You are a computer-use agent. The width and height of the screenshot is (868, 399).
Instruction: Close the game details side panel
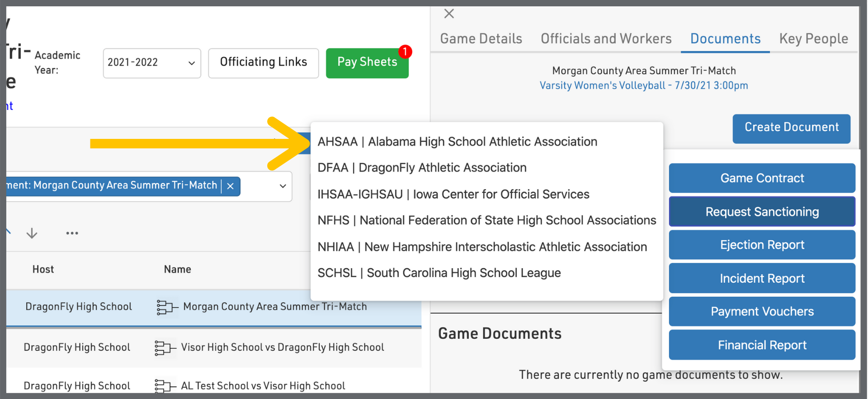[448, 14]
